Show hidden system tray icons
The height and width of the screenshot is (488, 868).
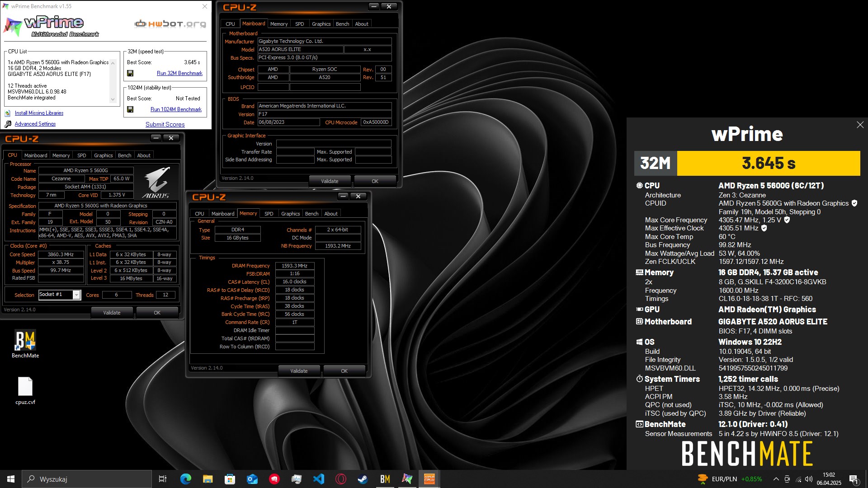point(776,479)
